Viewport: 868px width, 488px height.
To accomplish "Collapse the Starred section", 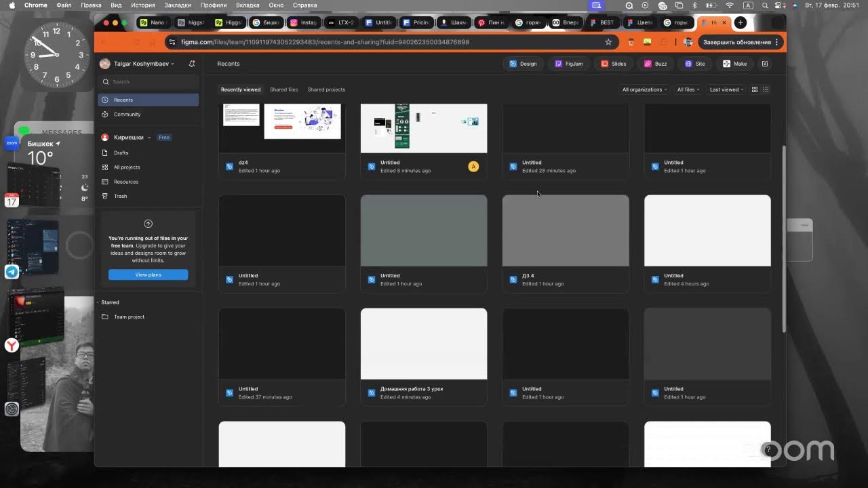I will pos(108,302).
